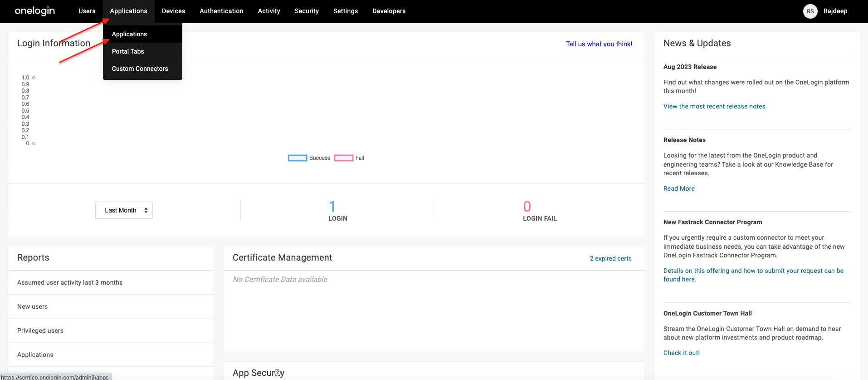Open the Last Month period dropdown
This screenshot has width=868, height=380.
(124, 210)
